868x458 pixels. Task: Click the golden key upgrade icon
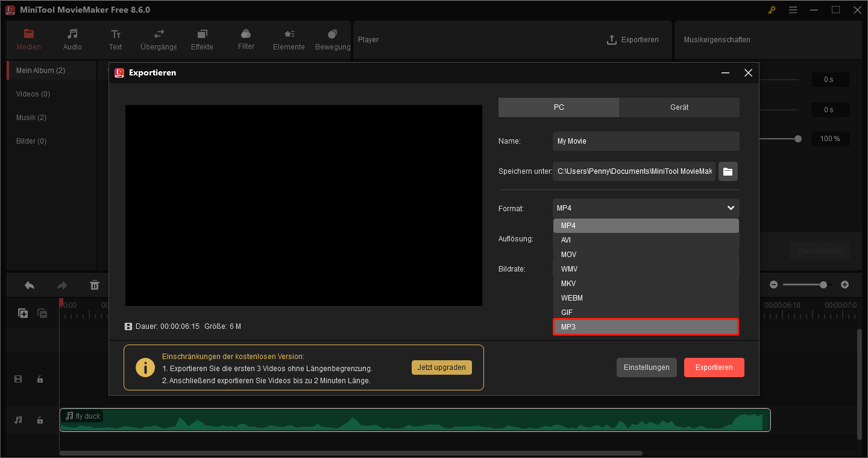(x=771, y=10)
